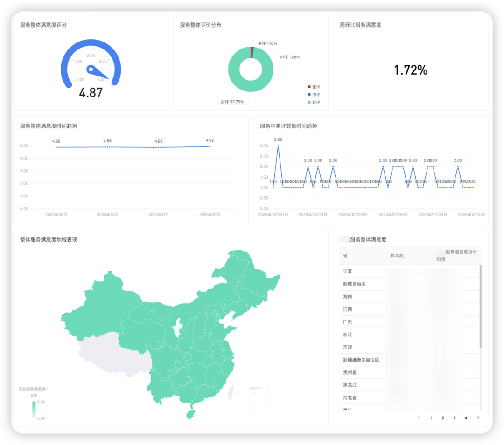
Task: Sort by the 省 column header
Action: click(x=345, y=256)
